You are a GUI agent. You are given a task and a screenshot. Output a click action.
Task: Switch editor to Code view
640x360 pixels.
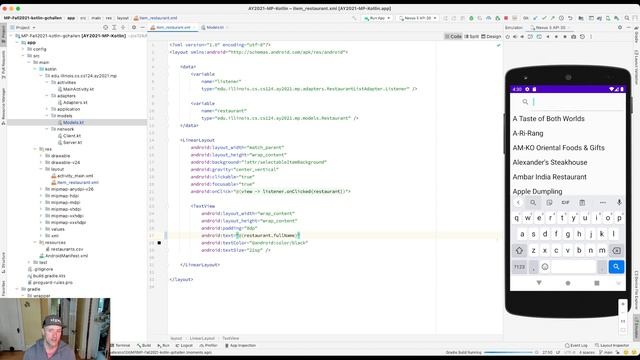(453, 36)
